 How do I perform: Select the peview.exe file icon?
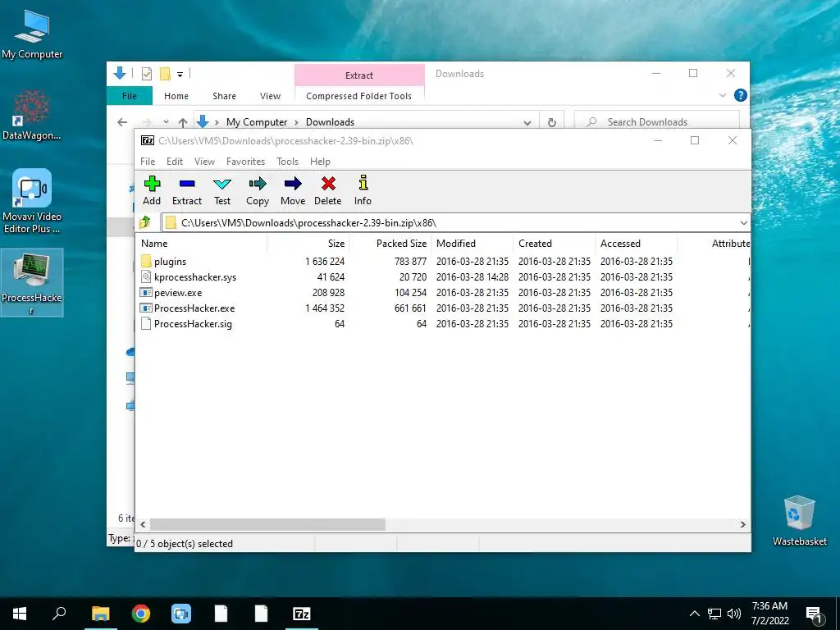point(146,293)
